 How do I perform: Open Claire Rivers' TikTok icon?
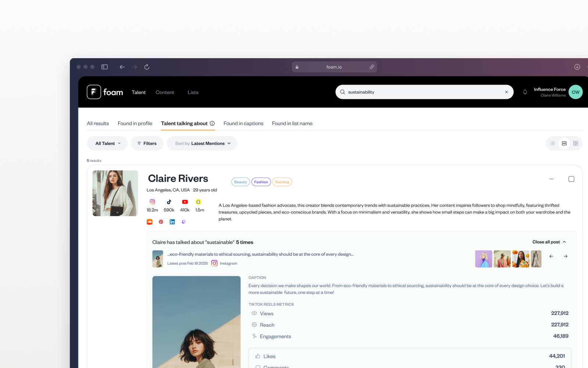coord(169,202)
